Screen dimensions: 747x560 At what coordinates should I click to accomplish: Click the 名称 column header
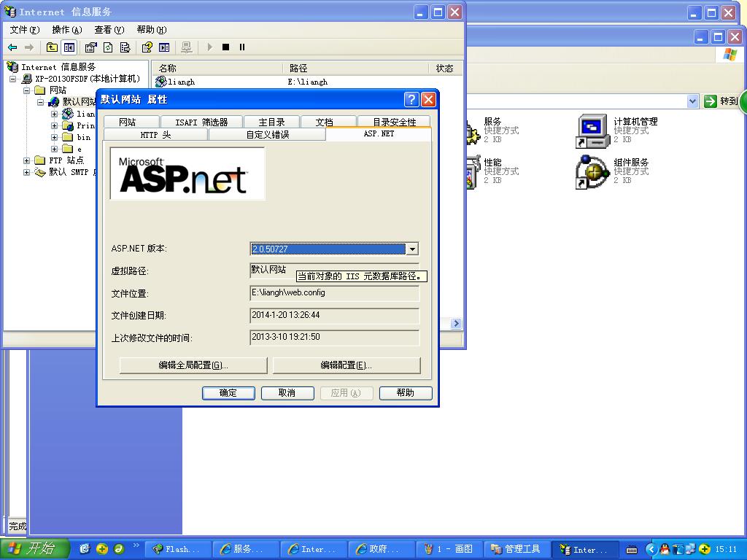point(217,68)
